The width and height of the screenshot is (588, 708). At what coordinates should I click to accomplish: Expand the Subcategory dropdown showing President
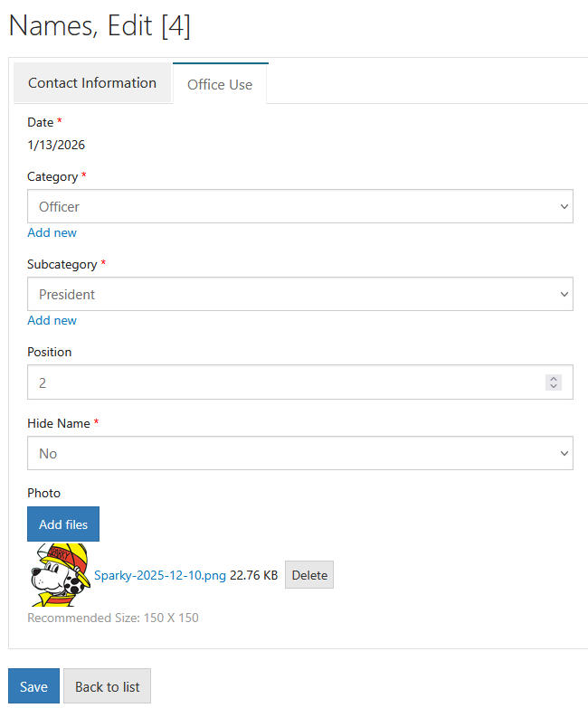(x=300, y=294)
